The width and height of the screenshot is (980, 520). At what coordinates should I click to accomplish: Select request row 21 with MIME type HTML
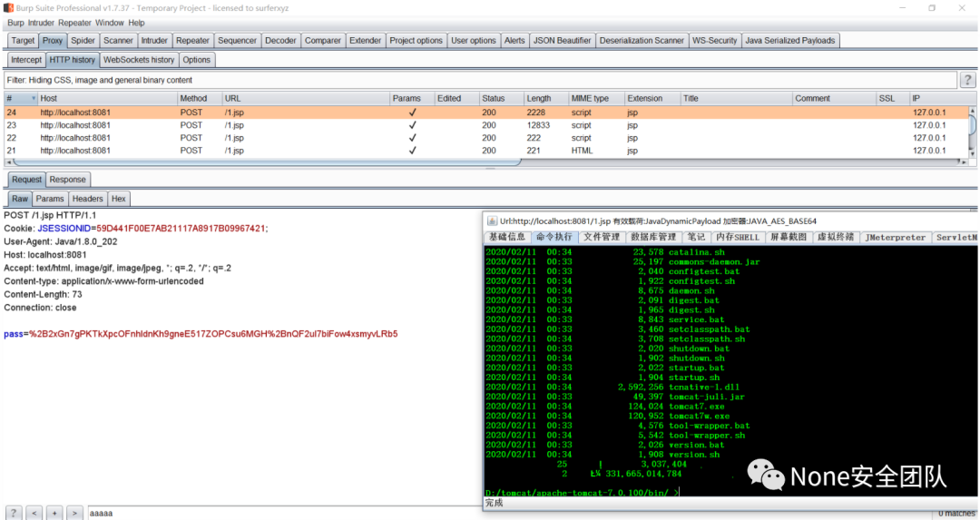[486, 151]
